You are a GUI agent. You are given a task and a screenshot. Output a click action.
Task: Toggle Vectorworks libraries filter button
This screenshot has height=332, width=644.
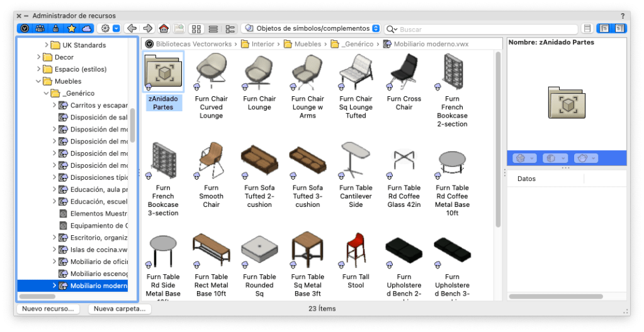click(25, 28)
